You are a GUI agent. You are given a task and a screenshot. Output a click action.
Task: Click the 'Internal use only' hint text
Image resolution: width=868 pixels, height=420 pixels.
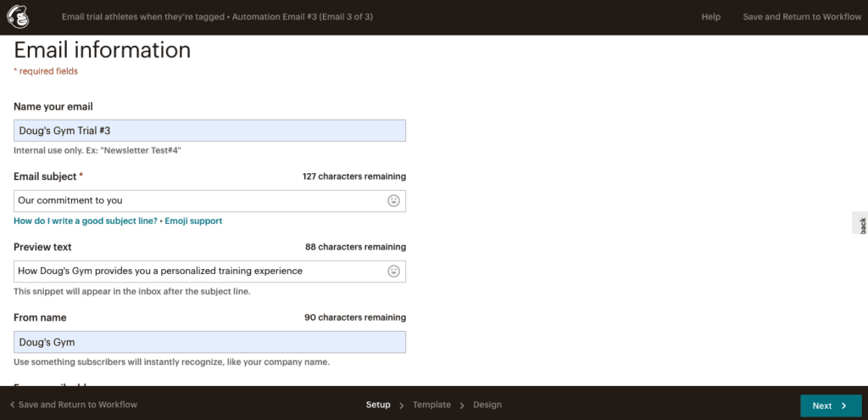pos(97,150)
